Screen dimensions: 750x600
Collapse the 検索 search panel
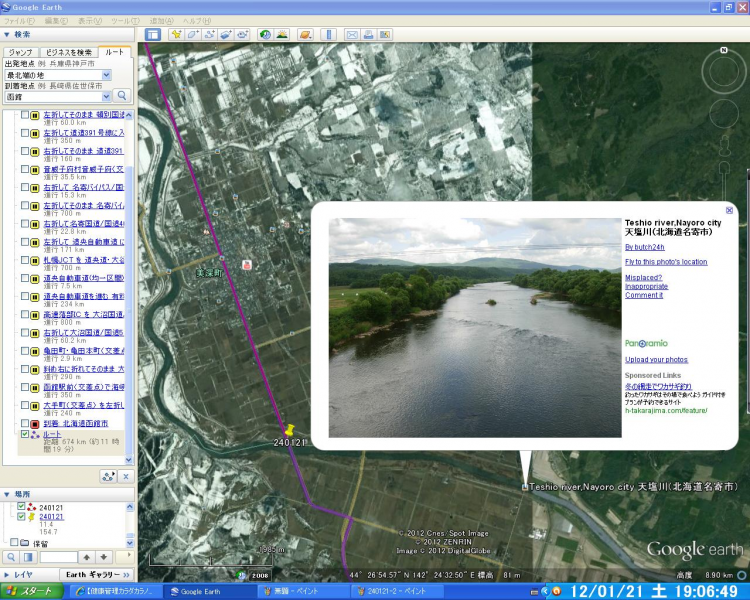(7, 34)
